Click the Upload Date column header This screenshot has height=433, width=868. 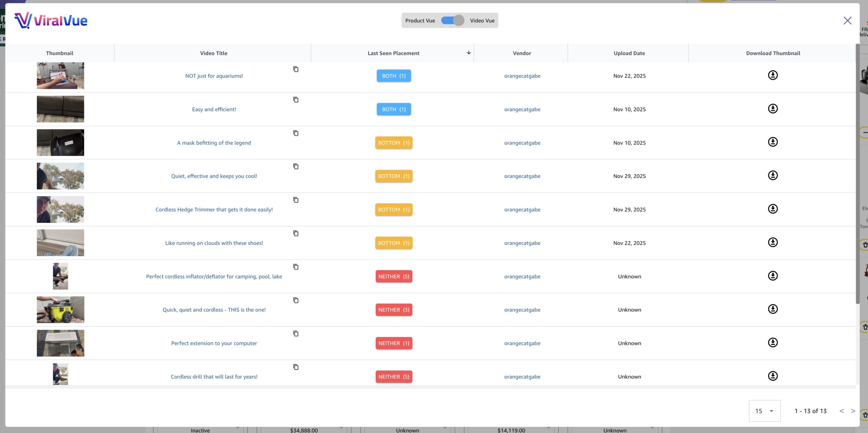pos(629,53)
